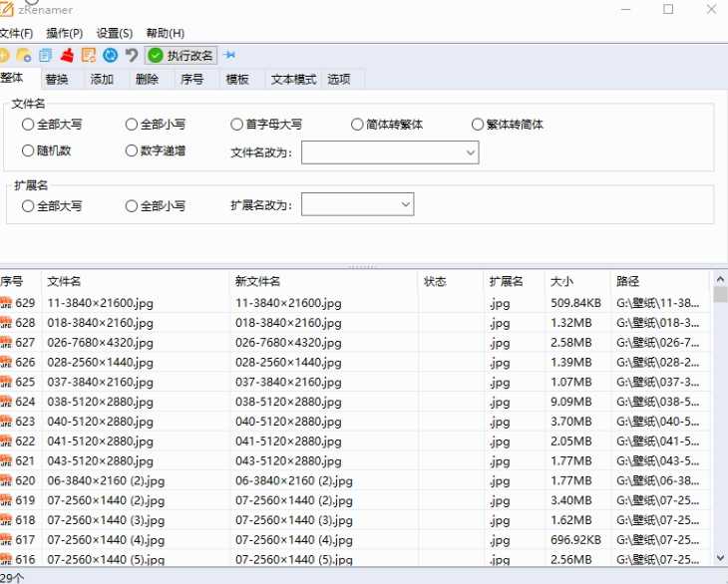Switch to the 替换 tab
The width and height of the screenshot is (728, 584).
pyautogui.click(x=56, y=80)
